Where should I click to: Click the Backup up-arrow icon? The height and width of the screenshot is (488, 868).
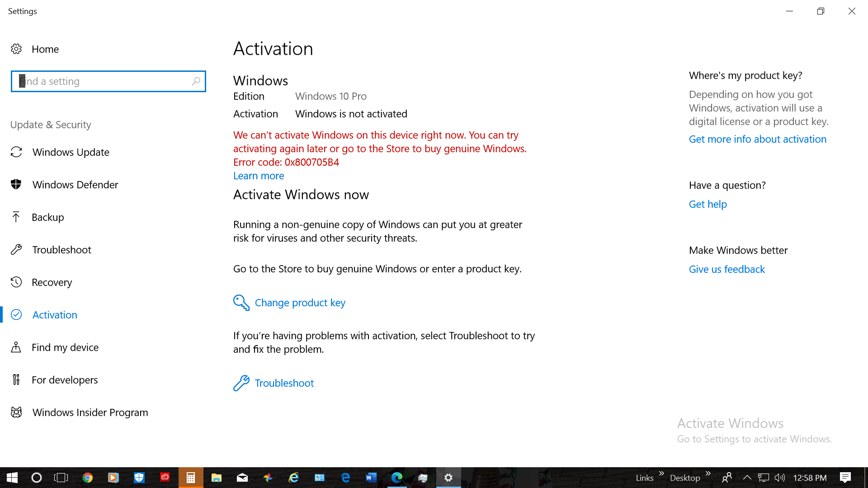pos(16,217)
